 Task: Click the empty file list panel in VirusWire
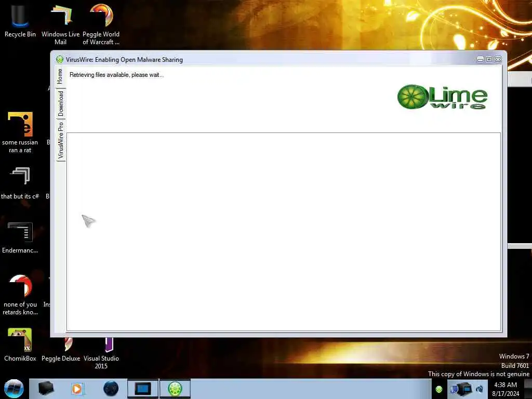pos(284,232)
